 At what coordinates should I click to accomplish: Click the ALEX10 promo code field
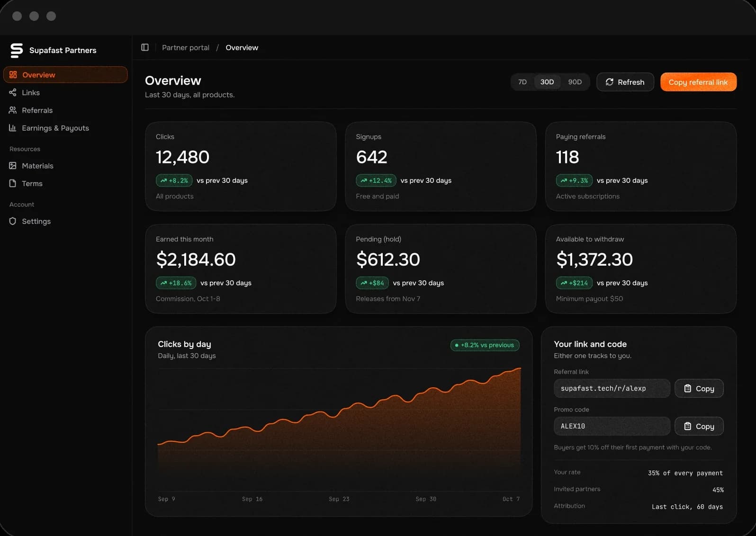pos(612,426)
